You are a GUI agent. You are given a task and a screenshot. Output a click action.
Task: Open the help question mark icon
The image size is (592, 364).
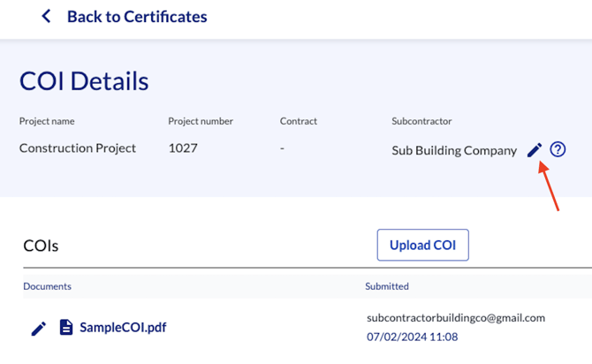[x=558, y=149]
